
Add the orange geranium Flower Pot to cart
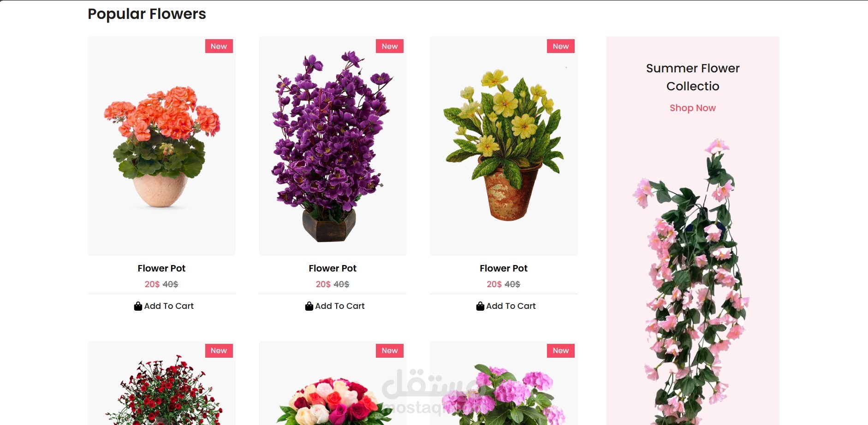pyautogui.click(x=164, y=306)
